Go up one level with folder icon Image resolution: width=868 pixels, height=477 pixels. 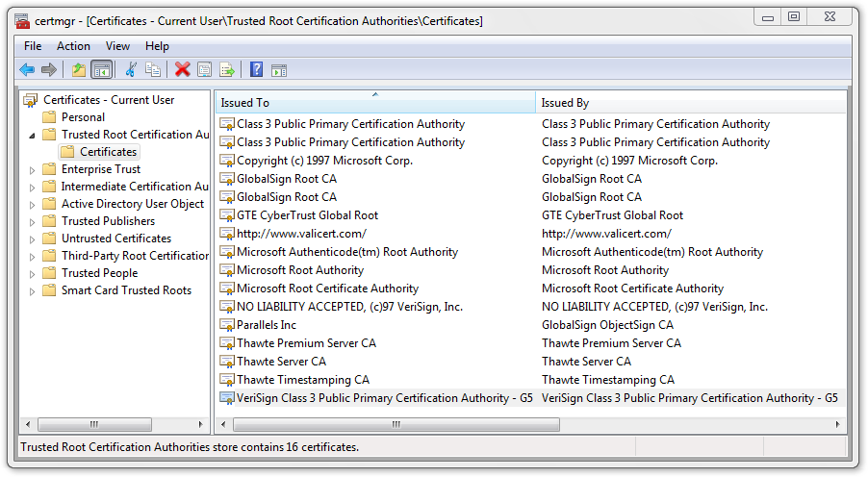[x=79, y=70]
